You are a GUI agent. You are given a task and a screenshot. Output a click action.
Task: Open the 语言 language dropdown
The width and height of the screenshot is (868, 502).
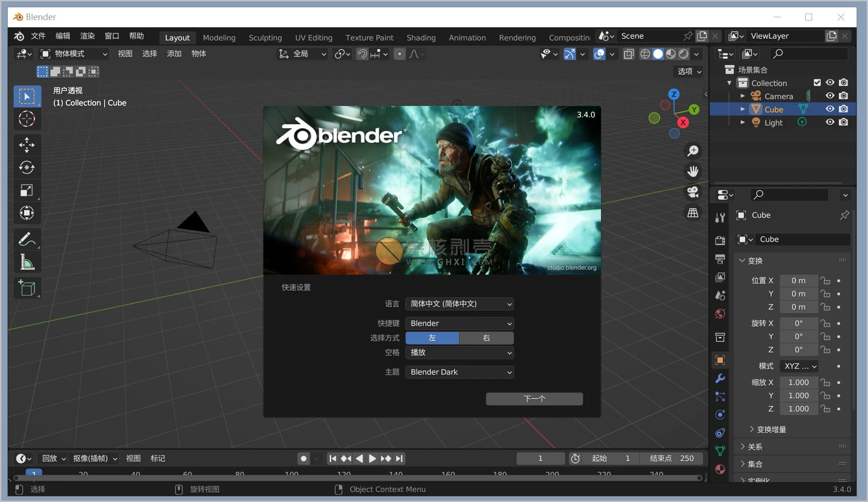point(459,304)
